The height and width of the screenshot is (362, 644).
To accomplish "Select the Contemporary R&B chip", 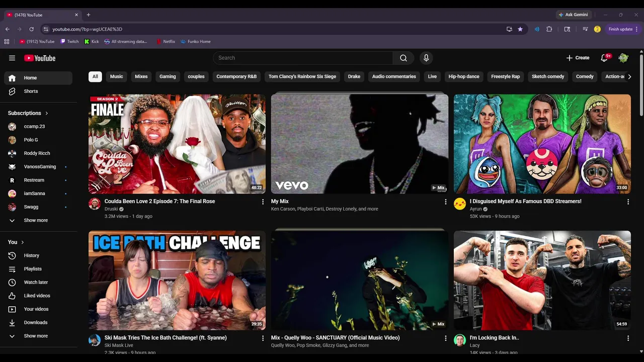I will [x=236, y=76].
